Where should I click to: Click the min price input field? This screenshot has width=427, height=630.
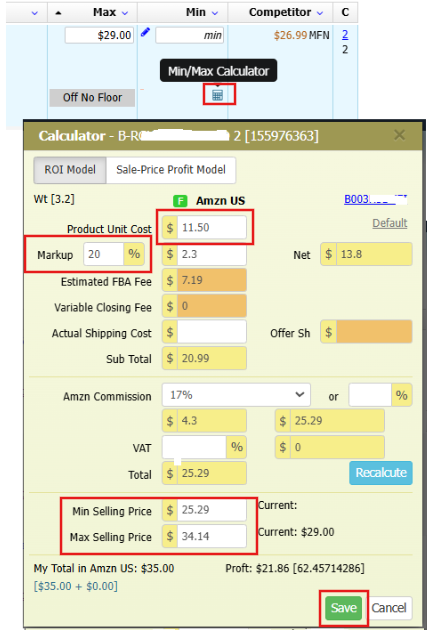[190, 35]
